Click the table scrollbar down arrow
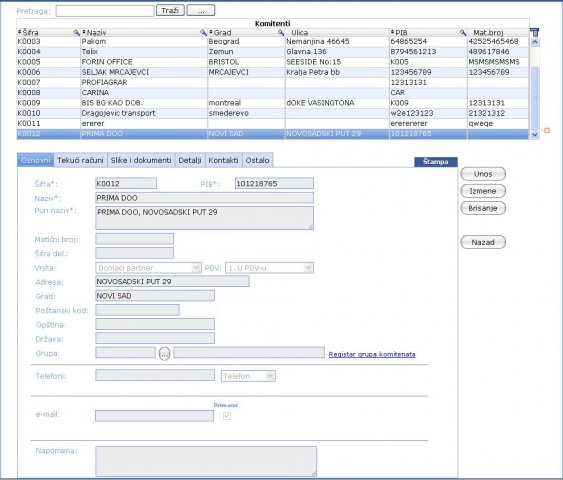 coord(535,135)
